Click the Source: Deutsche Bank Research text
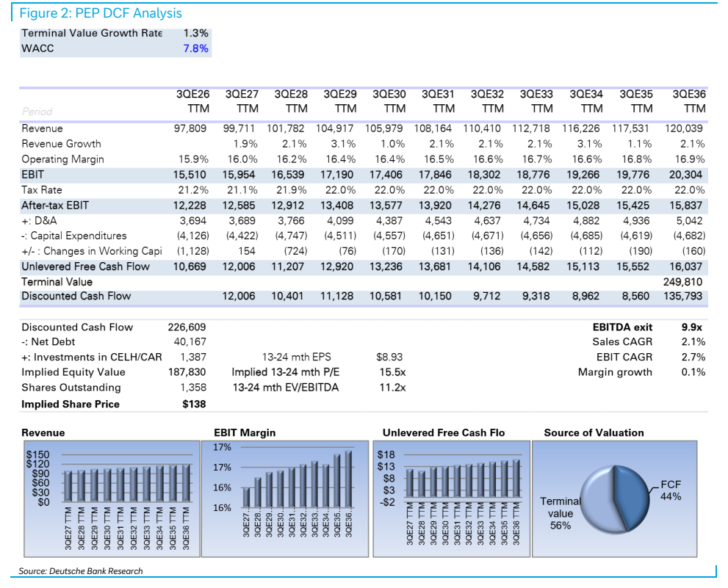The width and height of the screenshot is (728, 588). tap(81, 571)
